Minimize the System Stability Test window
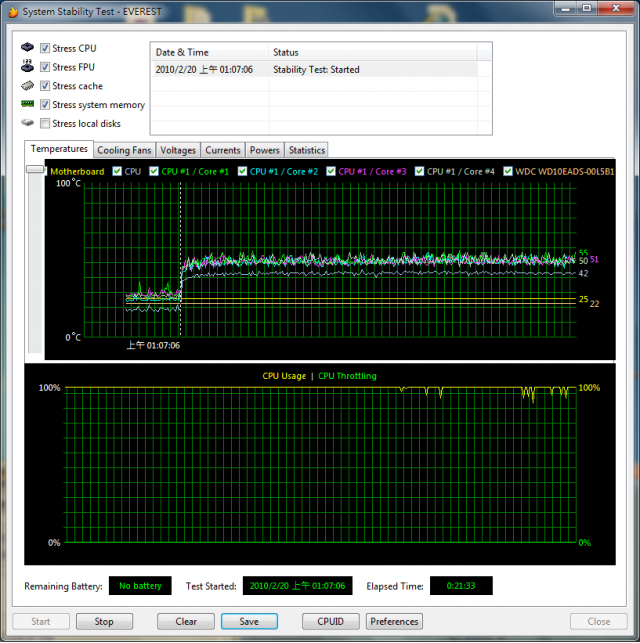Image resolution: width=640 pixels, height=643 pixels. [565, 8]
